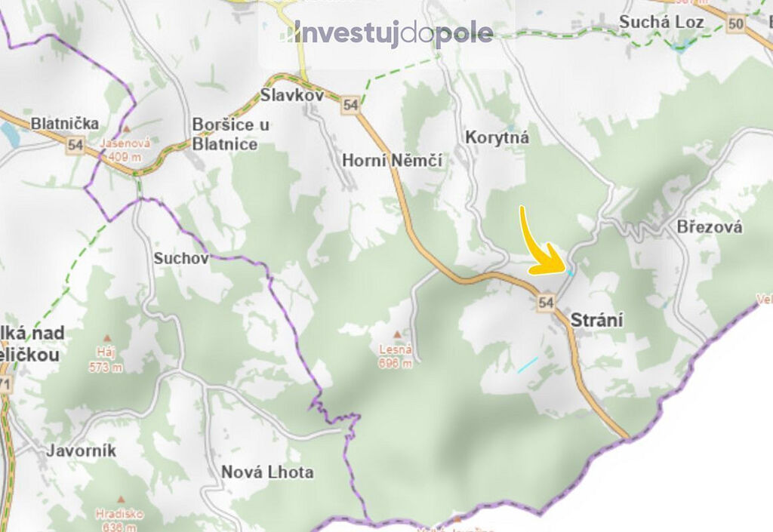
Task: Click the Javorník village label
Action: tap(82, 451)
